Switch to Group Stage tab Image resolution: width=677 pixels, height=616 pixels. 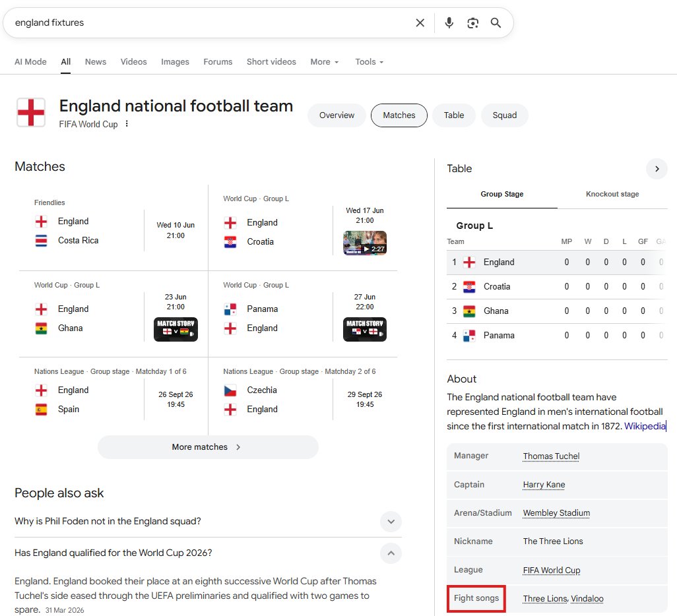pyautogui.click(x=501, y=195)
